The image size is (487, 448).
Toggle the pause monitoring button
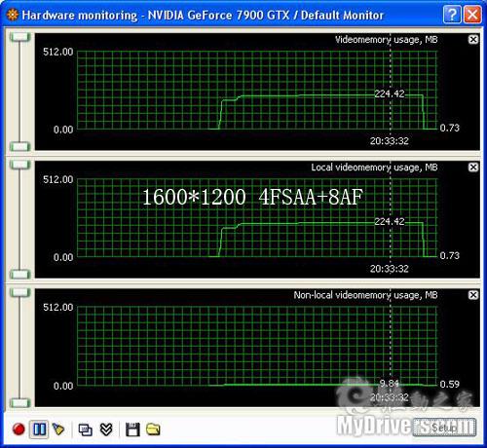coord(39,429)
